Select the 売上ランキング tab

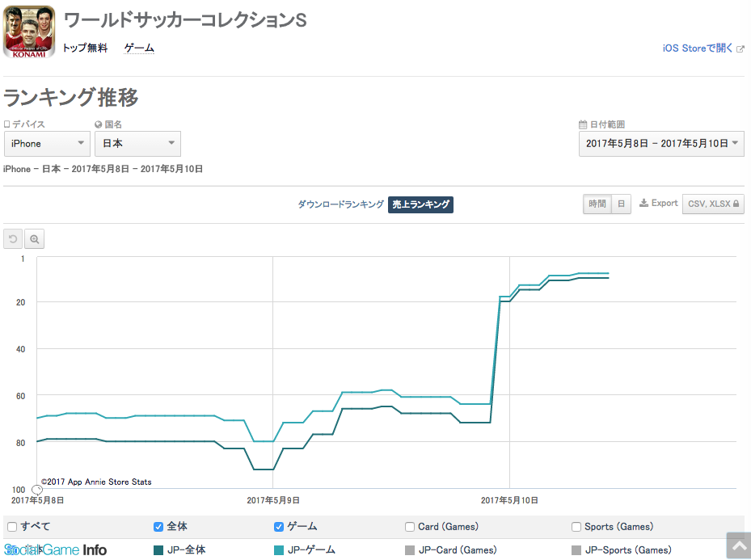tap(420, 204)
